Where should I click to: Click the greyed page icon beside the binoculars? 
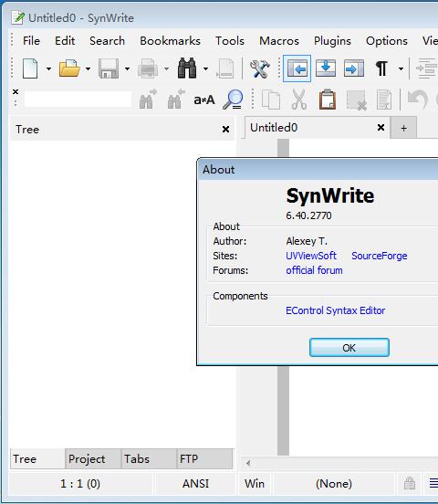coord(225,68)
